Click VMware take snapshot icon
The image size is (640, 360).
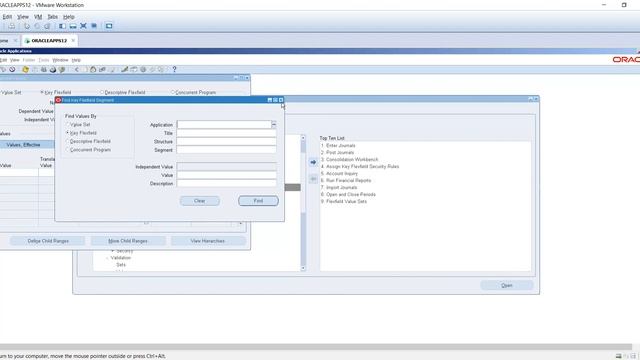pyautogui.click(x=27, y=26)
